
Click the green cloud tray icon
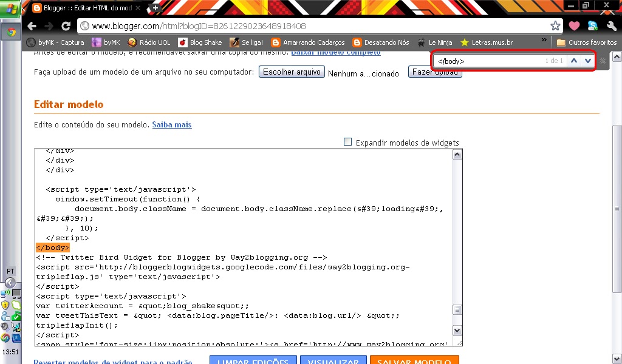16,305
